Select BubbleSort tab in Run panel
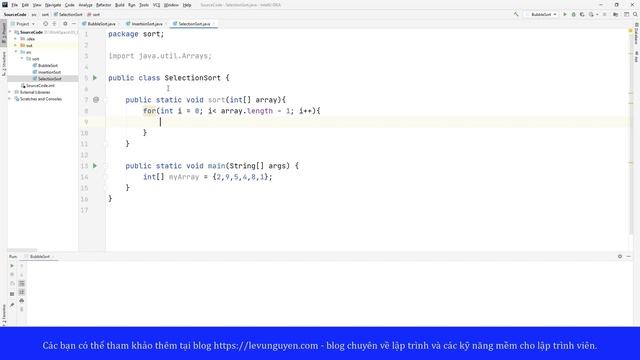640x360 pixels. [40, 256]
